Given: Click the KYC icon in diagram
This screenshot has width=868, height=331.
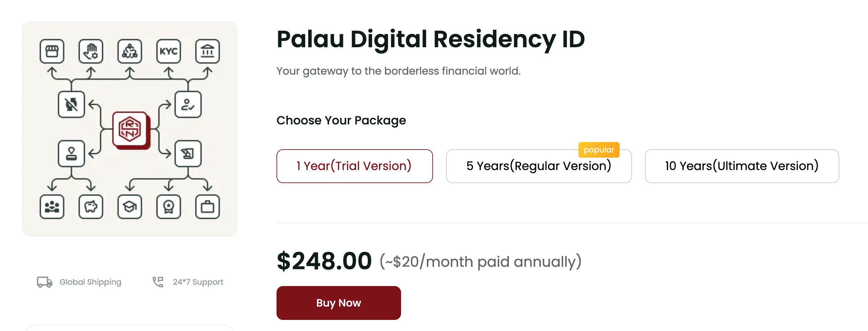Looking at the screenshot, I should coord(169,51).
